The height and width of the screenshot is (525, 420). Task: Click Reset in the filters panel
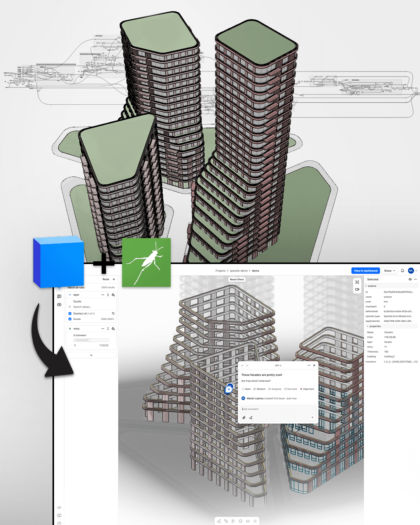[x=106, y=279]
